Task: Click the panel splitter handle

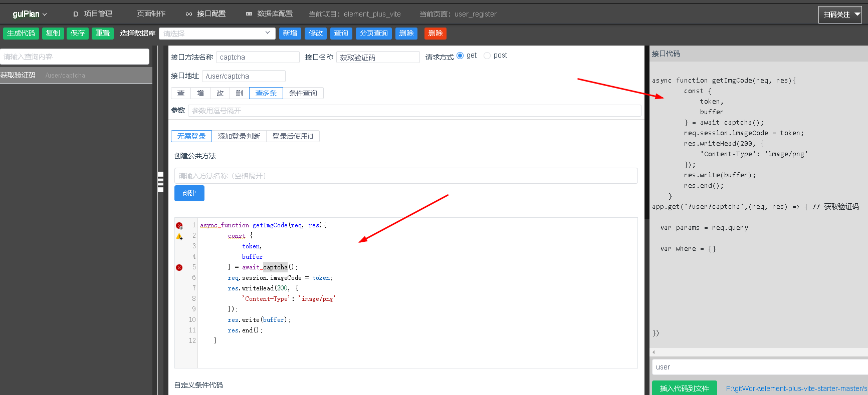Action: pyautogui.click(x=160, y=182)
